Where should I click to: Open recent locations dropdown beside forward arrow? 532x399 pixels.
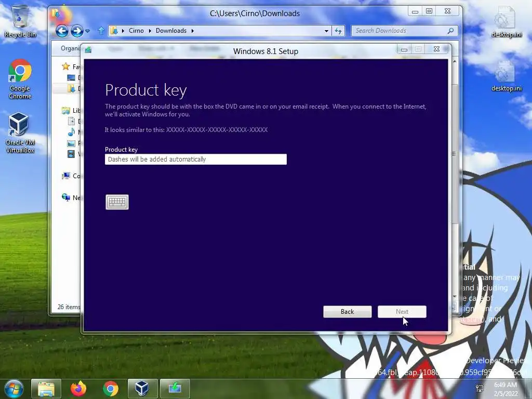coord(87,31)
